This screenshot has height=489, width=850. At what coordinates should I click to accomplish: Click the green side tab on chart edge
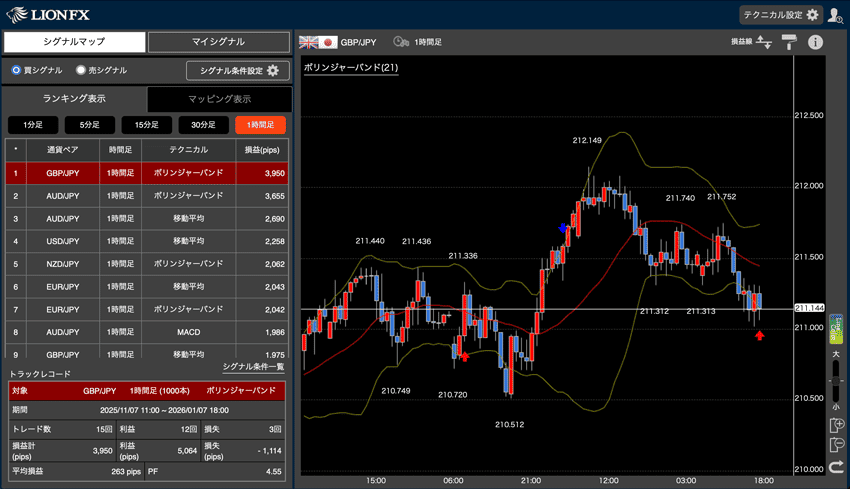tap(836, 329)
